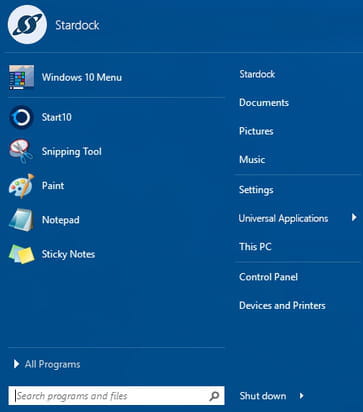Image resolution: width=363 pixels, height=412 pixels.
Task: Click the Stardock user avatar logo
Action: tap(27, 25)
